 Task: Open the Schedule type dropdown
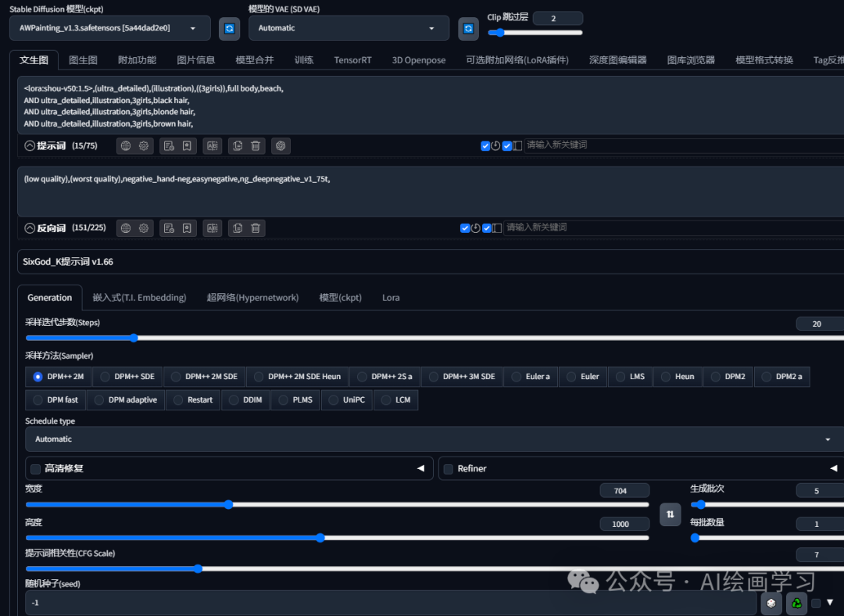pyautogui.click(x=430, y=439)
